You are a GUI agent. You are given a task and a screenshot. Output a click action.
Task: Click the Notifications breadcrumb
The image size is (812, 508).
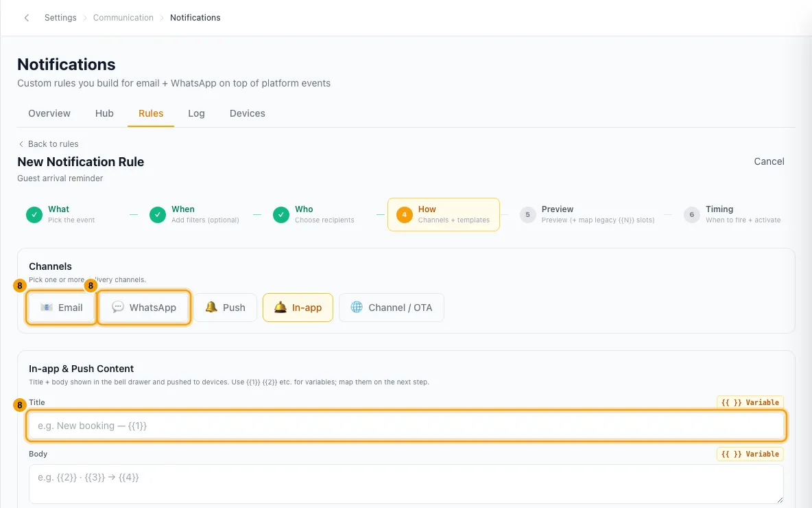coord(195,18)
